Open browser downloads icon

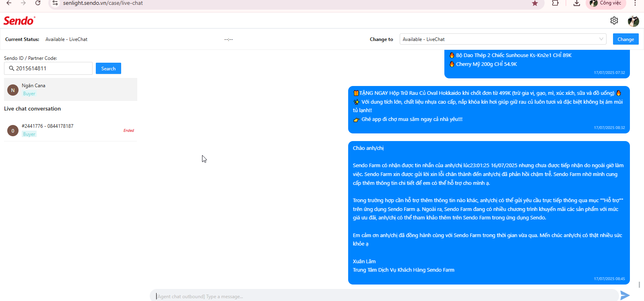click(x=577, y=3)
